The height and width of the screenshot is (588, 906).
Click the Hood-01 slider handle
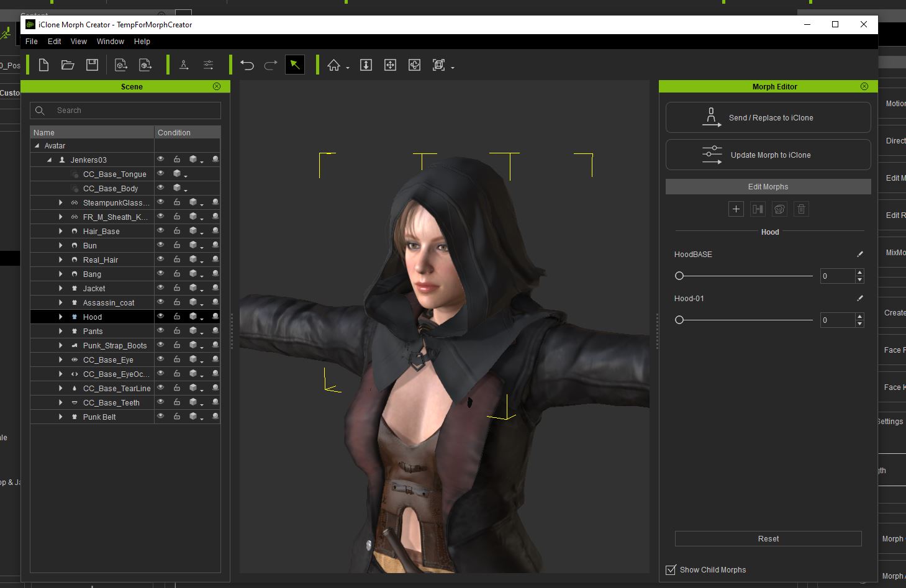coord(679,320)
